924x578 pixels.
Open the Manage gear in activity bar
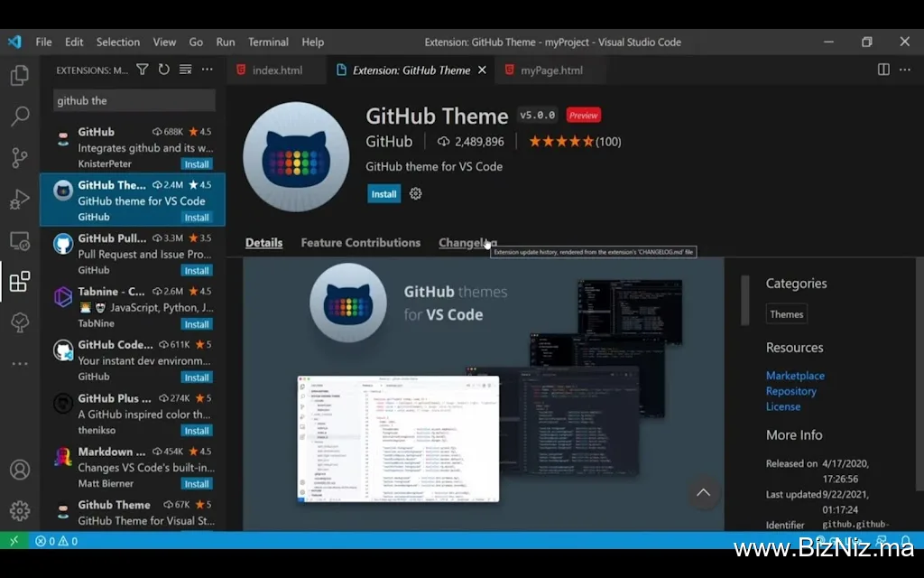[20, 511]
